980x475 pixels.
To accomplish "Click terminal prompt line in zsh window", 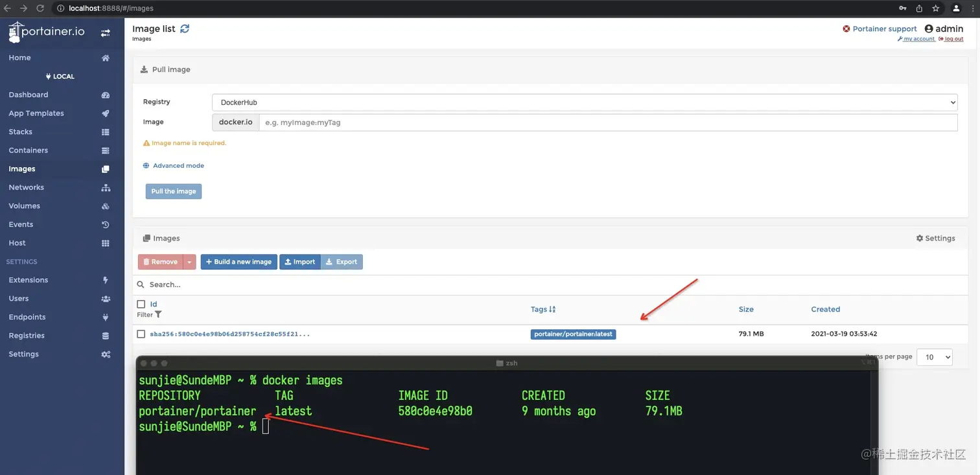I will coord(204,426).
